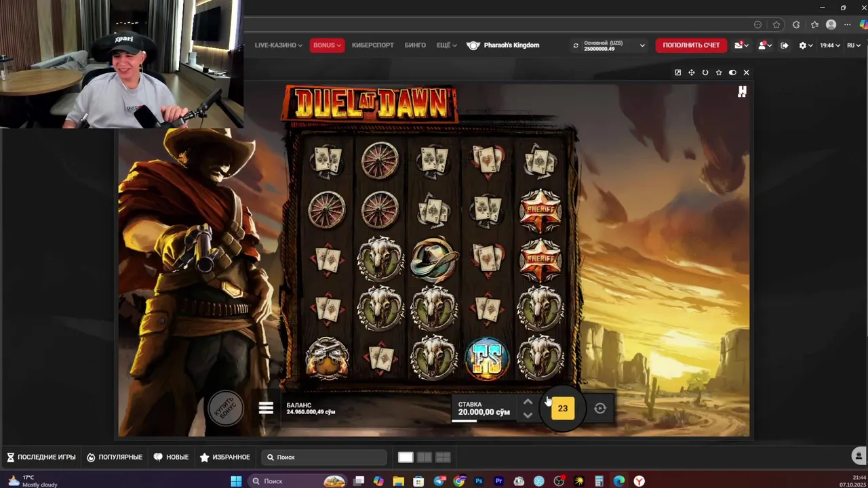868x488 pixels.
Task: Click the logout arrow icon
Action: [785, 45]
